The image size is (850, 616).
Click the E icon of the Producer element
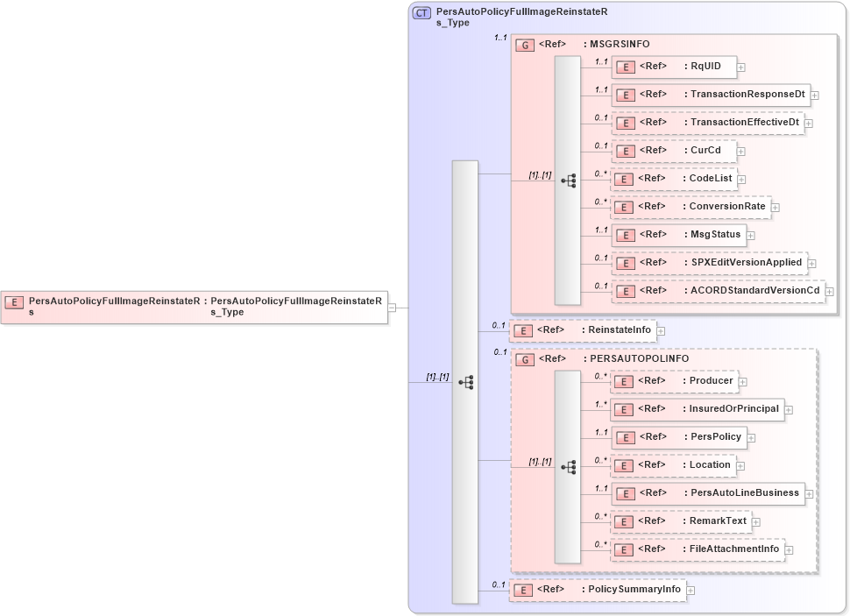click(x=626, y=381)
